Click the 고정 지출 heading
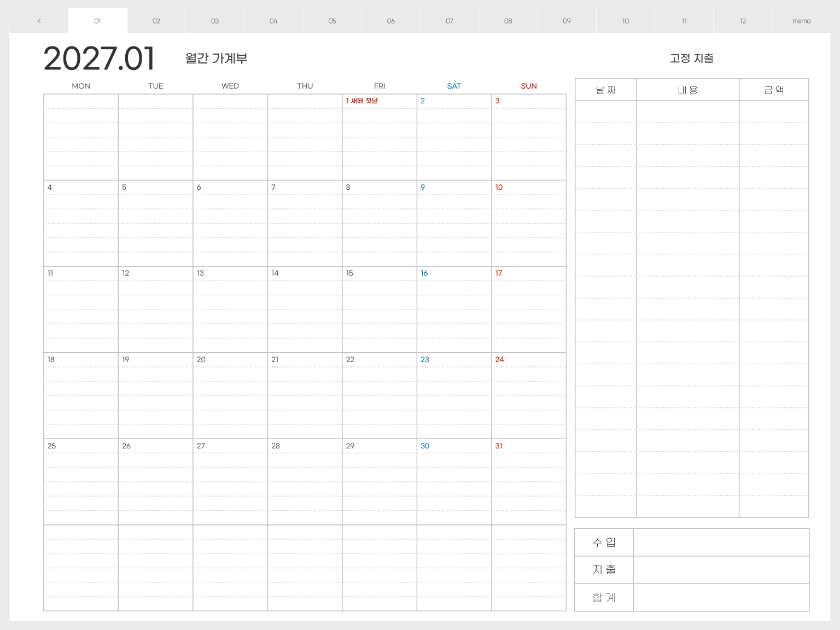The height and width of the screenshot is (630, 840). tap(692, 59)
